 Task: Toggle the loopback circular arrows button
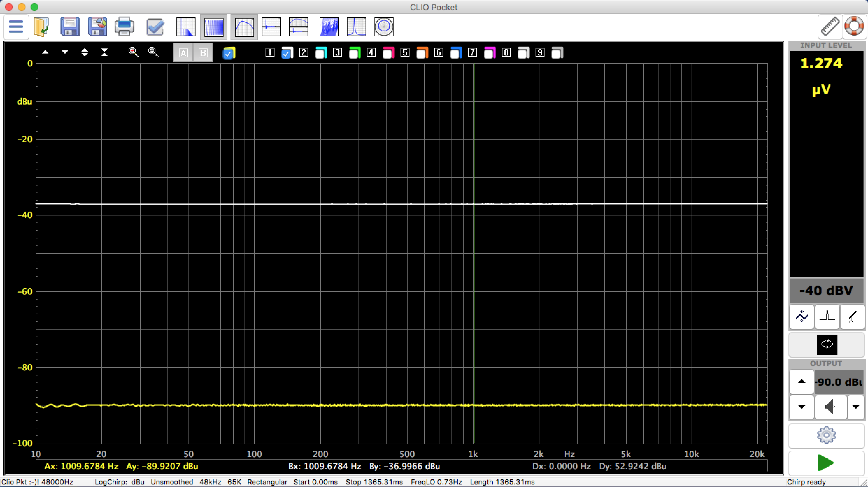827,344
